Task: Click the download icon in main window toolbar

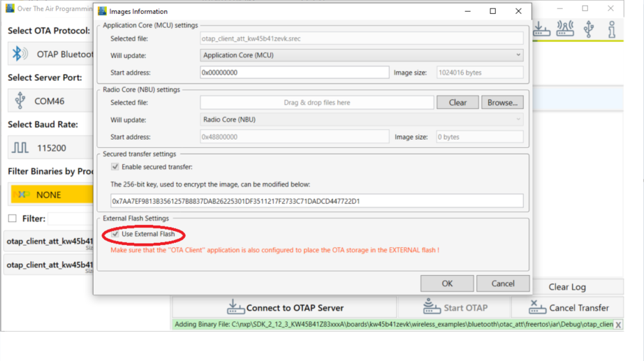Action: click(541, 29)
